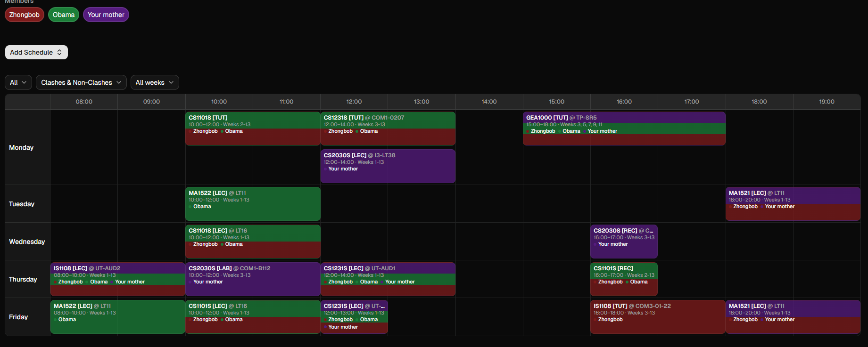The image size is (868, 347).
Task: Click the 19:00 time column header
Action: [x=827, y=102]
